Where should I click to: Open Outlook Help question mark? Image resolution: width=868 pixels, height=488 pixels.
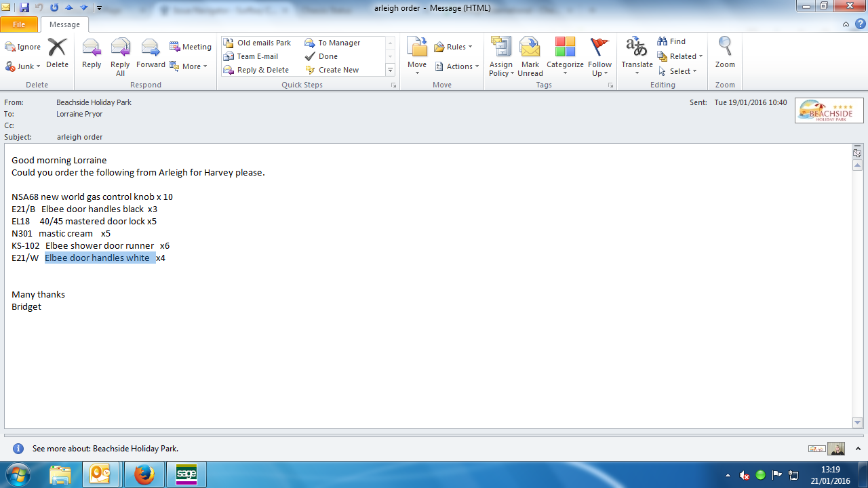[x=860, y=24]
